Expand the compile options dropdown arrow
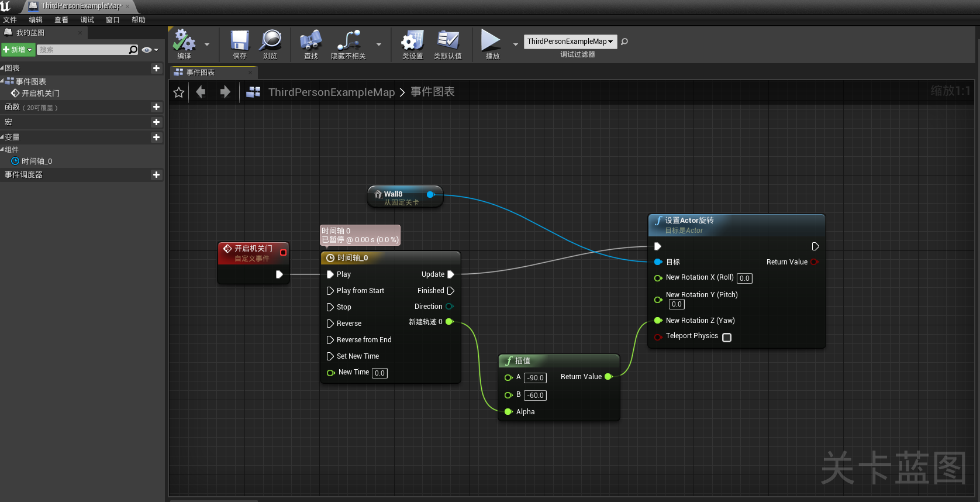 click(207, 44)
